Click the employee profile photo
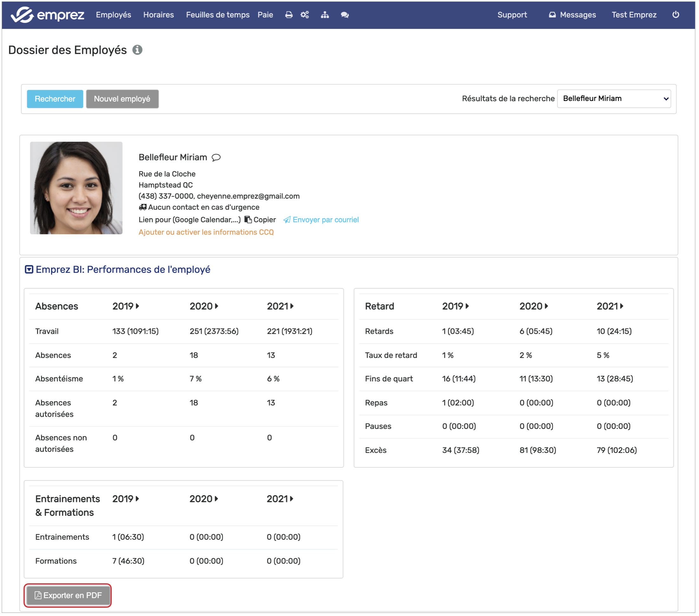Screen dimensions: 699x616 (76, 188)
